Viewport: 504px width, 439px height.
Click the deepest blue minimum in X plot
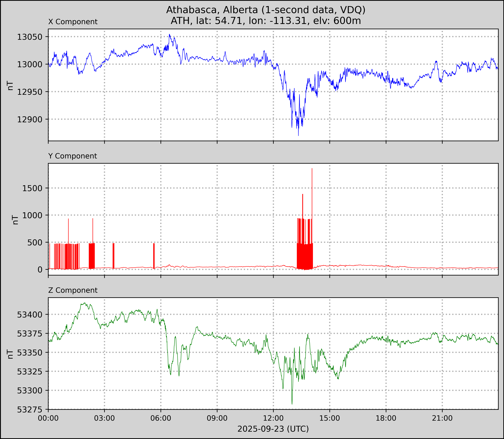pos(298,135)
